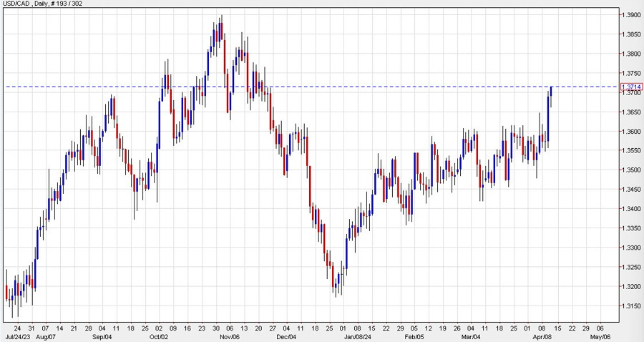Click the 1.3400 price axis label
This screenshot has width=644, height=342.
click(x=632, y=209)
